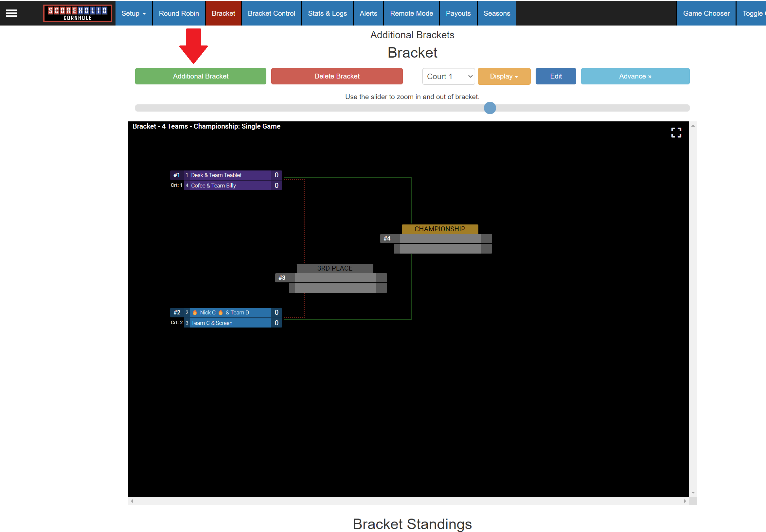The image size is (766, 532).
Task: Open the hamburger menu icon
Action: point(11,13)
